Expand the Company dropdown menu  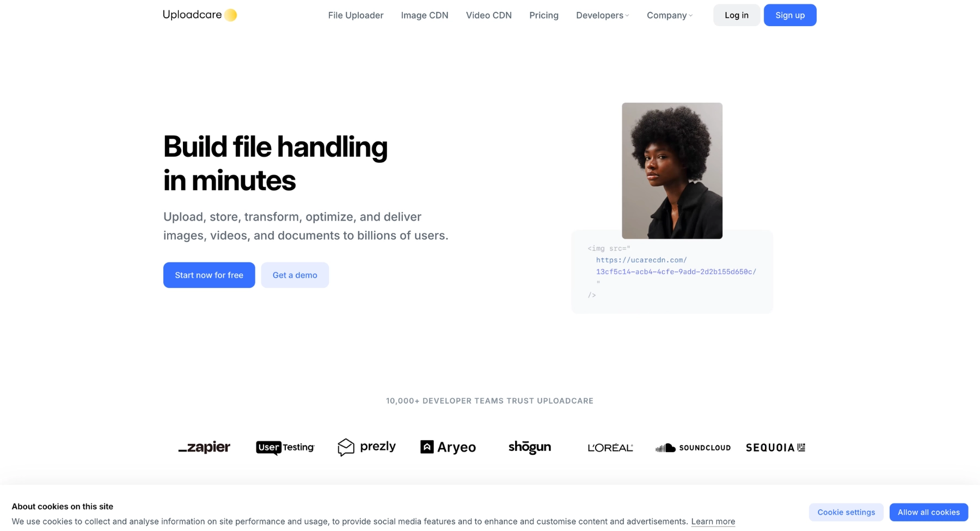click(x=670, y=15)
